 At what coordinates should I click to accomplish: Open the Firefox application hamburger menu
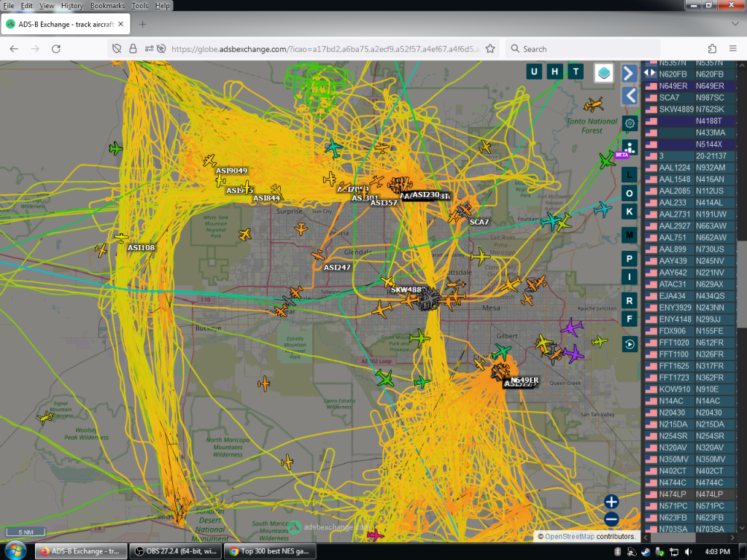click(x=732, y=49)
